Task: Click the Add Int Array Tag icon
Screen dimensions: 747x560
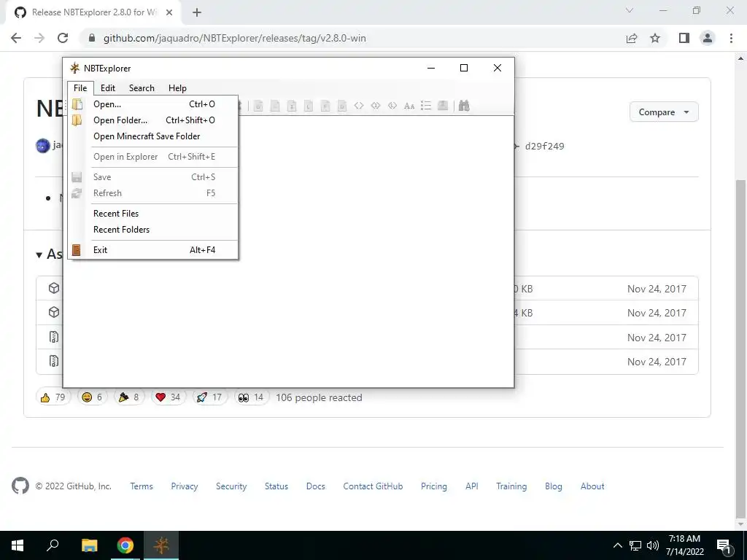Action: [x=376, y=106]
